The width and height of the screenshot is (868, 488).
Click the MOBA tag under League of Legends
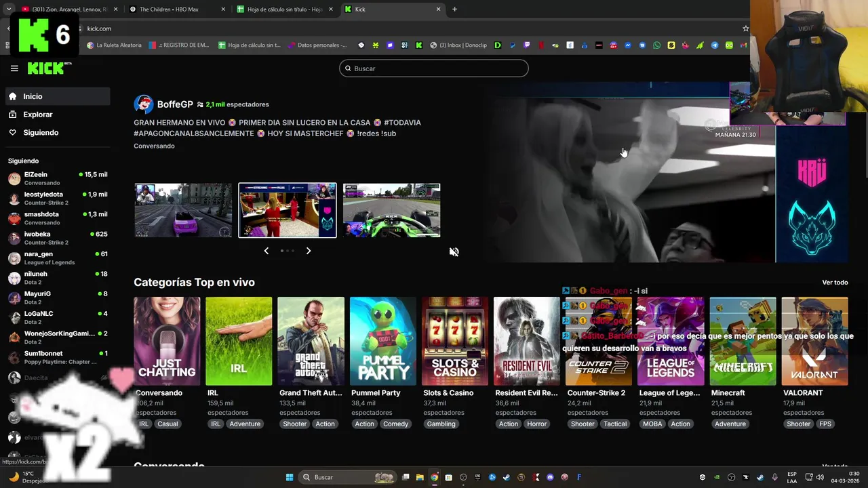tap(652, 424)
